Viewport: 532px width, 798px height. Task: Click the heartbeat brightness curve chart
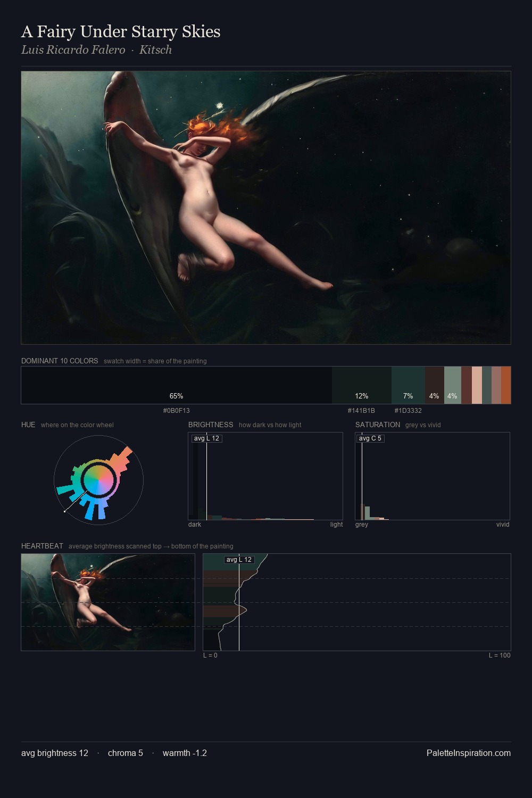pos(357,602)
